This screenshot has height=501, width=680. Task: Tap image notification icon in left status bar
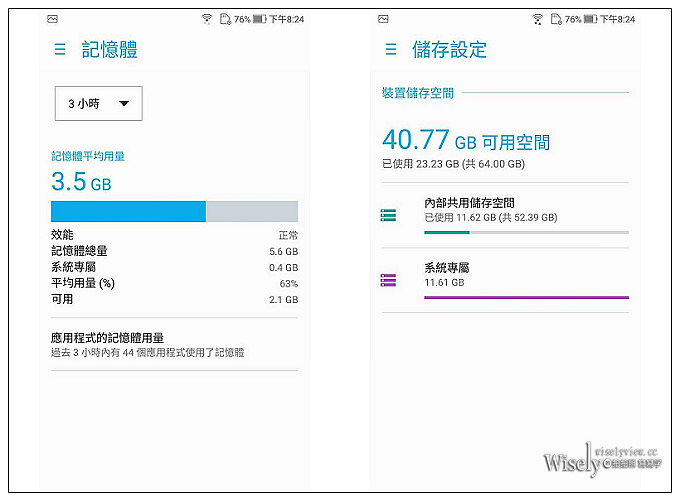pos(52,19)
